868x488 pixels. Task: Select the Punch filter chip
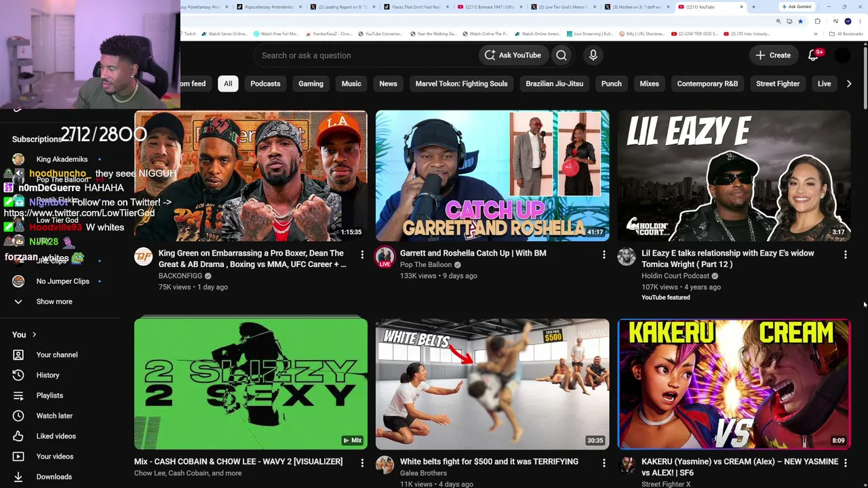click(611, 84)
